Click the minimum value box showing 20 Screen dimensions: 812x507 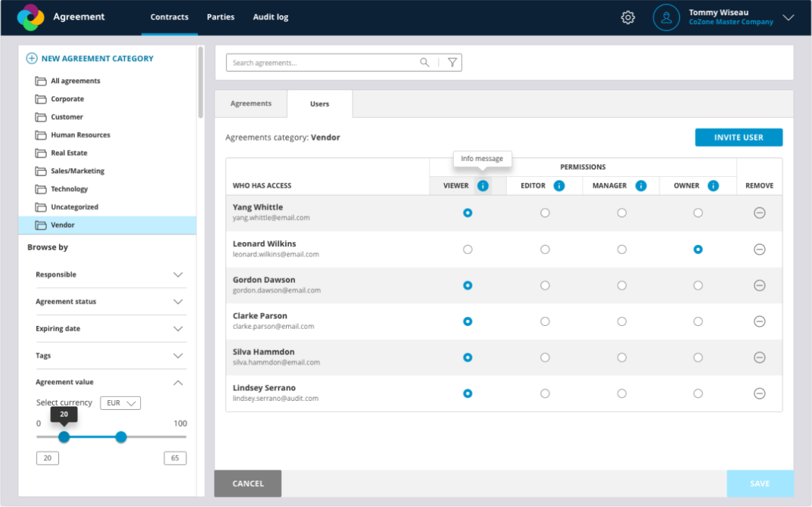[x=47, y=458]
